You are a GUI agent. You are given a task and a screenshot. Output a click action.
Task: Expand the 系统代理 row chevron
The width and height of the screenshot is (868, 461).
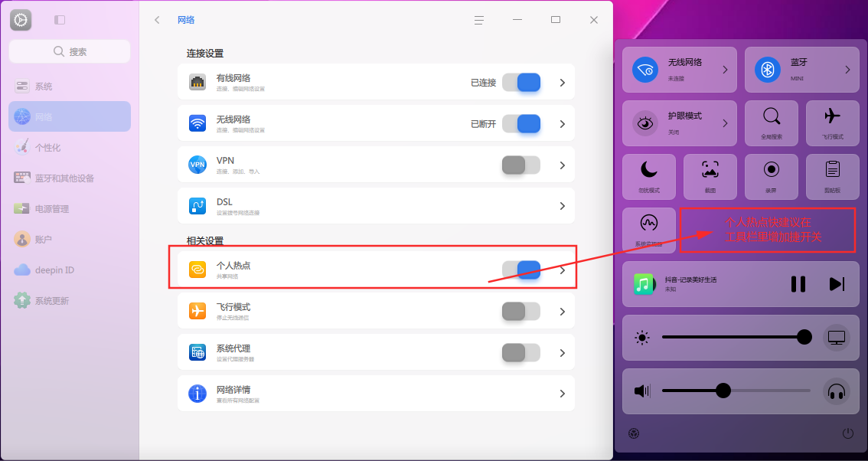point(563,353)
